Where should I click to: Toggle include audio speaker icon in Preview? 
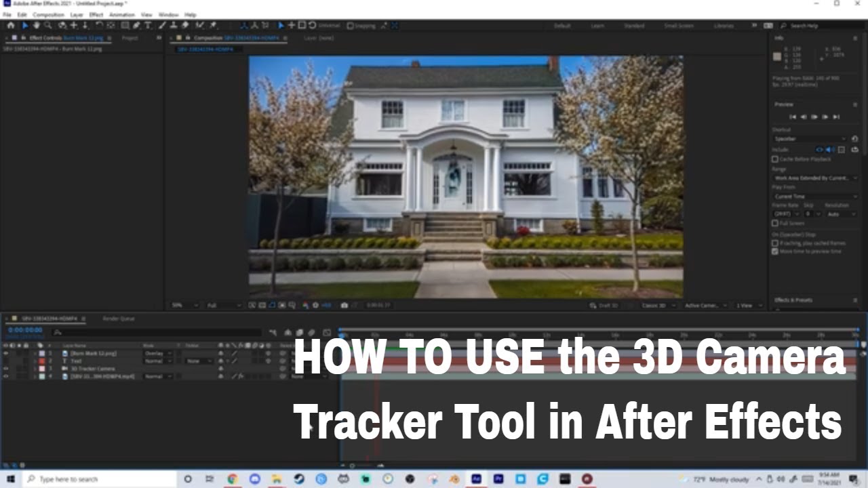coord(830,150)
